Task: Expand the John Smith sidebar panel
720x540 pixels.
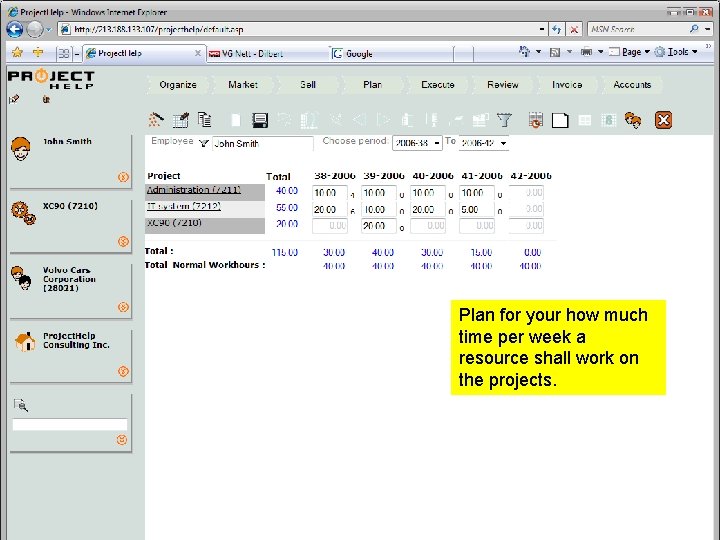Action: point(123,177)
